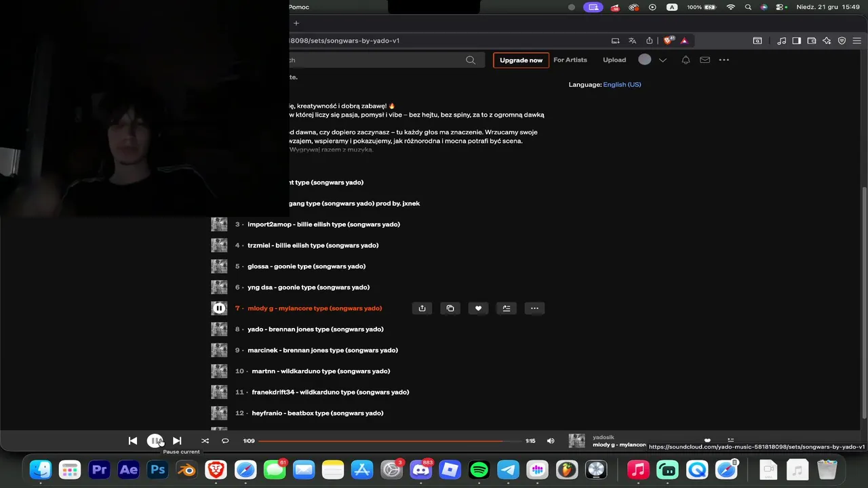Open Brave Leo AI sparkle icon

[x=827, y=41]
